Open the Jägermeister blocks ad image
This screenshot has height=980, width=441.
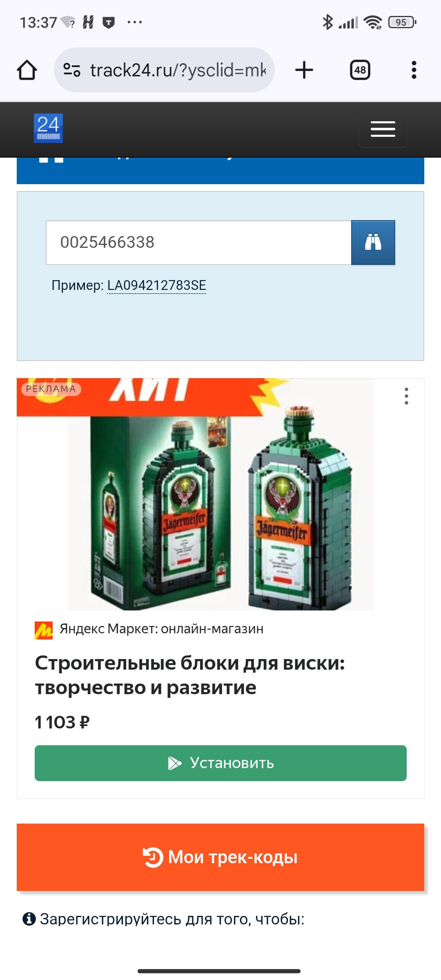pyautogui.click(x=221, y=494)
